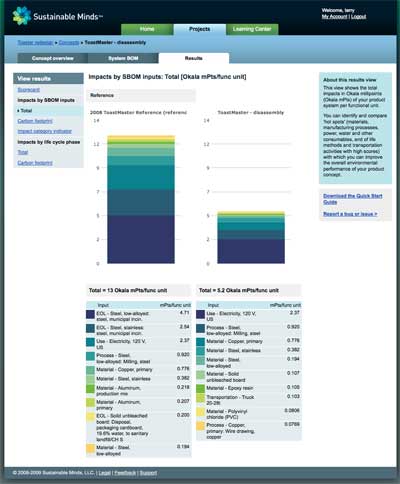Click Use Electricity swatch in the 5.2 mPts table
The width and height of the screenshot is (400, 484).
[200, 314]
